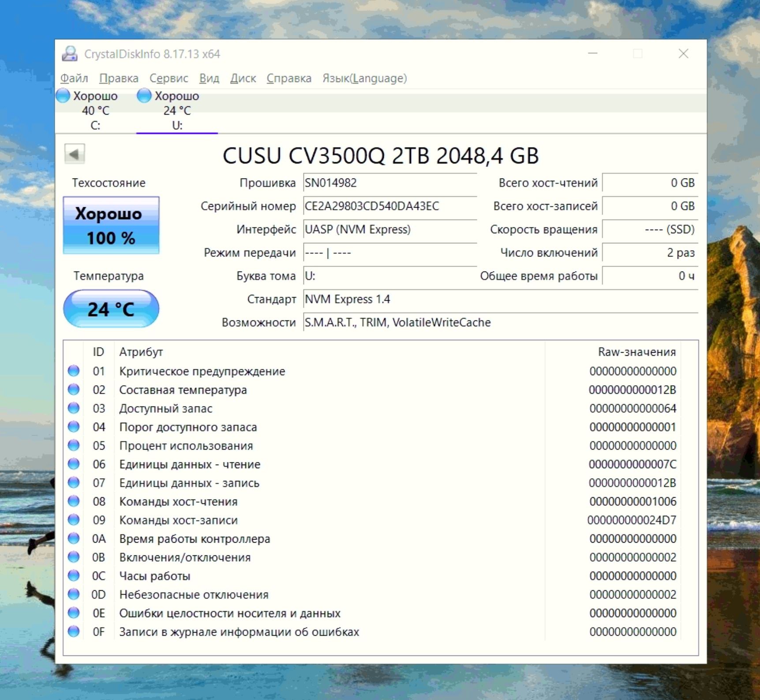Minimize the CrystalDiskInfo window
This screenshot has width=760, height=700.
click(x=593, y=54)
